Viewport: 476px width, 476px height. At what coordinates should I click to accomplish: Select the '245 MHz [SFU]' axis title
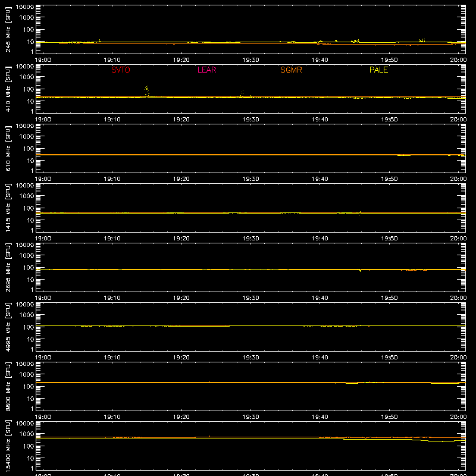tap(8, 30)
